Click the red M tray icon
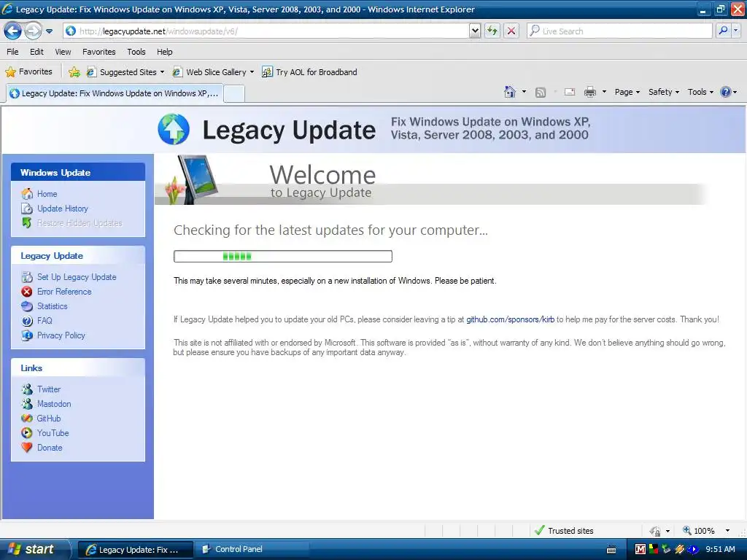This screenshot has width=747, height=560. click(x=640, y=550)
